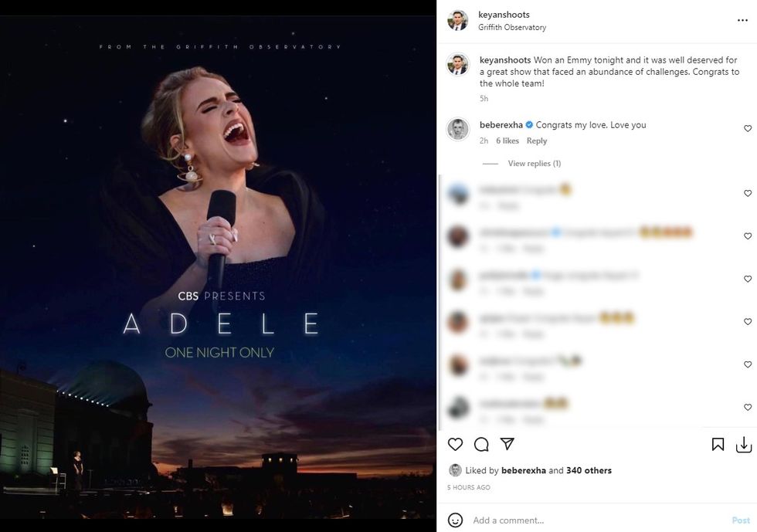
Task: Like beberexha's comment with its heart
Action: 747,128
